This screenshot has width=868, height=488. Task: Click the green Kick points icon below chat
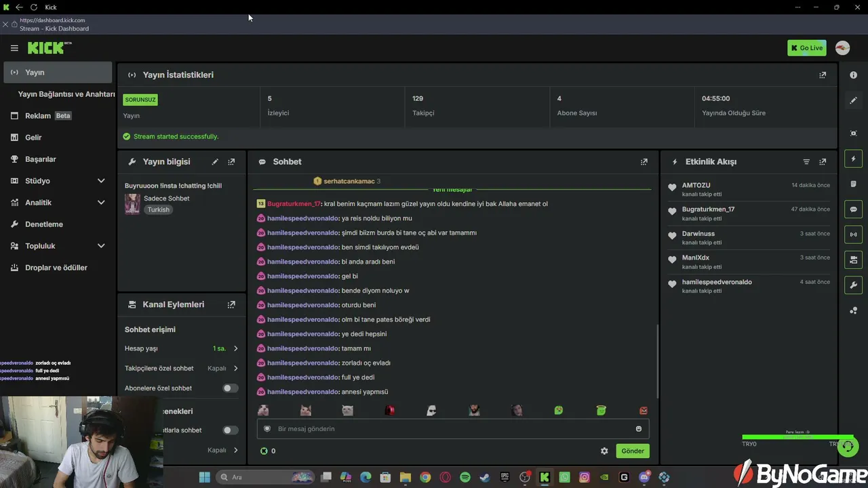[264, 451]
